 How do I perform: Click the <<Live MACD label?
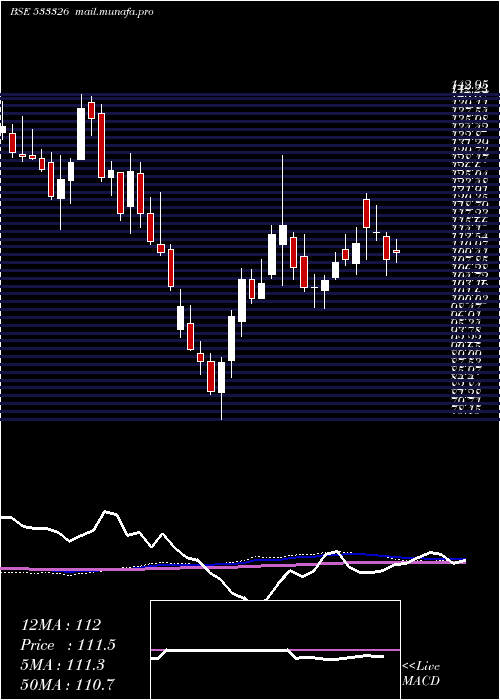pyautogui.click(x=421, y=673)
